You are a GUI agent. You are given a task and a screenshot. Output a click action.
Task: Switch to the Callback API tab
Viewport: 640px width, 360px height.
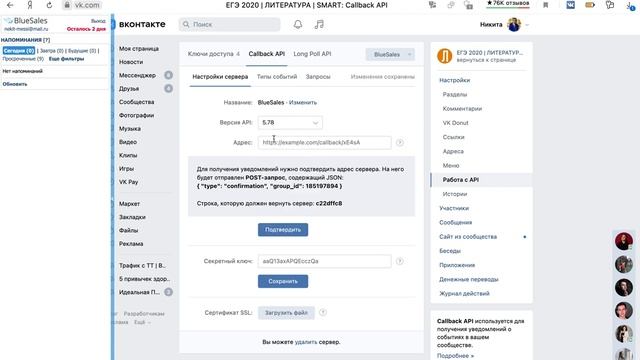point(267,54)
